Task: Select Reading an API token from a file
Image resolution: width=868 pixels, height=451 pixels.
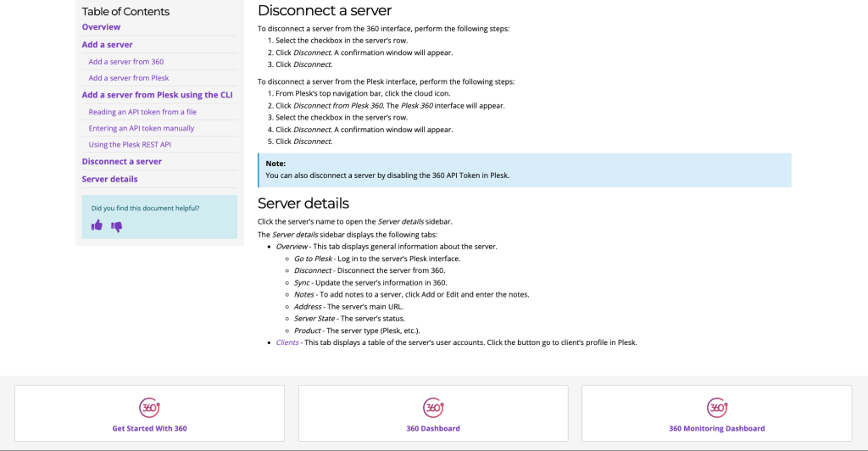Action: coord(142,112)
